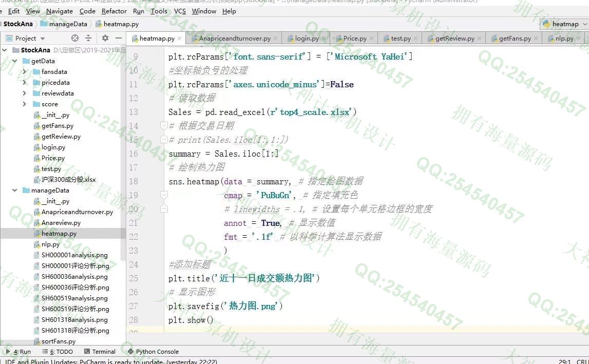Image resolution: width=589 pixels, height=364 pixels.
Task: Open the Edit menu
Action: [14, 11]
